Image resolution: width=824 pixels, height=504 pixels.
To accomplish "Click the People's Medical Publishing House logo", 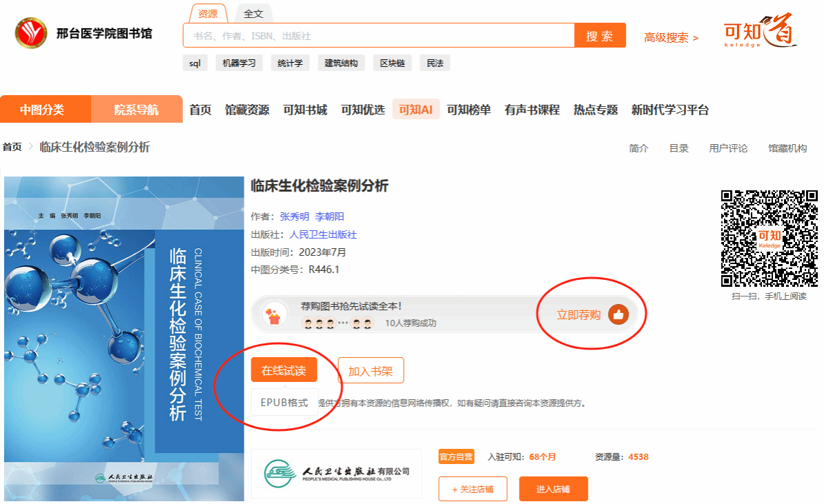I will (x=336, y=473).
